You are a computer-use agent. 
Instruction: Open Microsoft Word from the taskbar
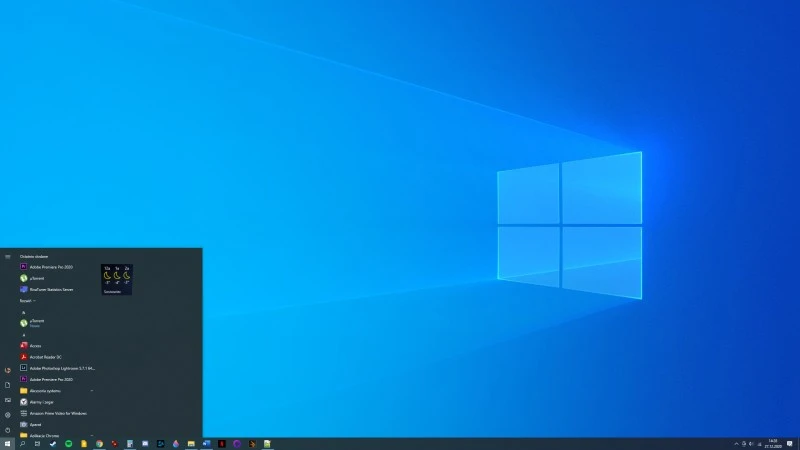click(206, 444)
